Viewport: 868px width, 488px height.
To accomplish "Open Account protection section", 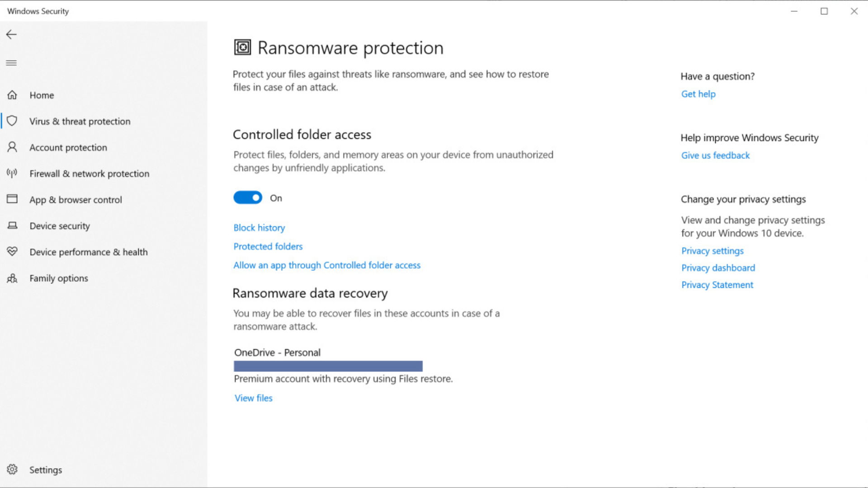I will pos(68,147).
